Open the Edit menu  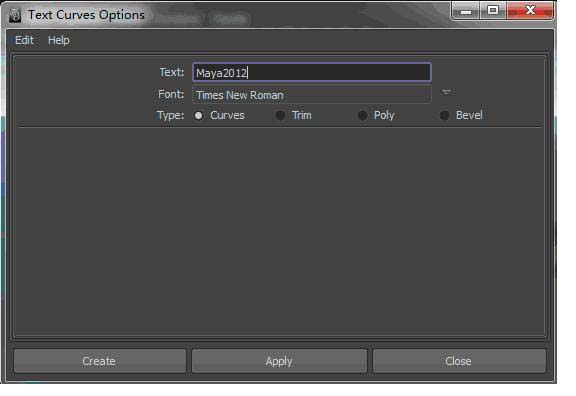[24, 40]
